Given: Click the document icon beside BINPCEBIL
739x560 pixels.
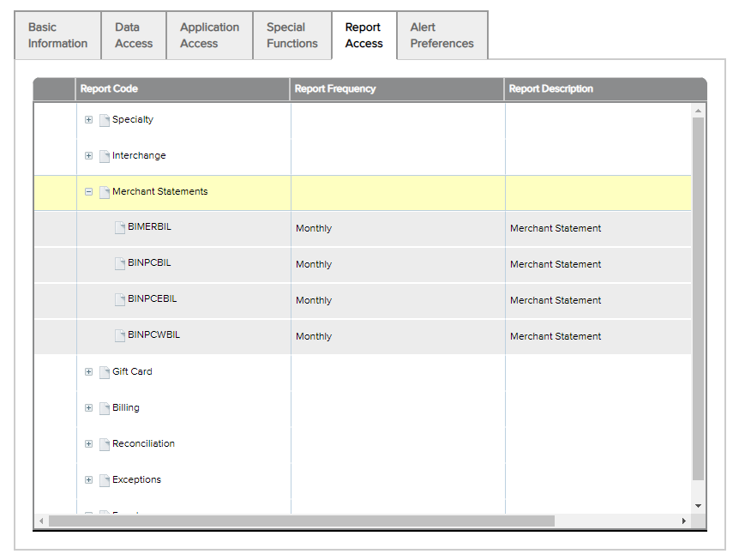Looking at the screenshot, I should coord(120,300).
